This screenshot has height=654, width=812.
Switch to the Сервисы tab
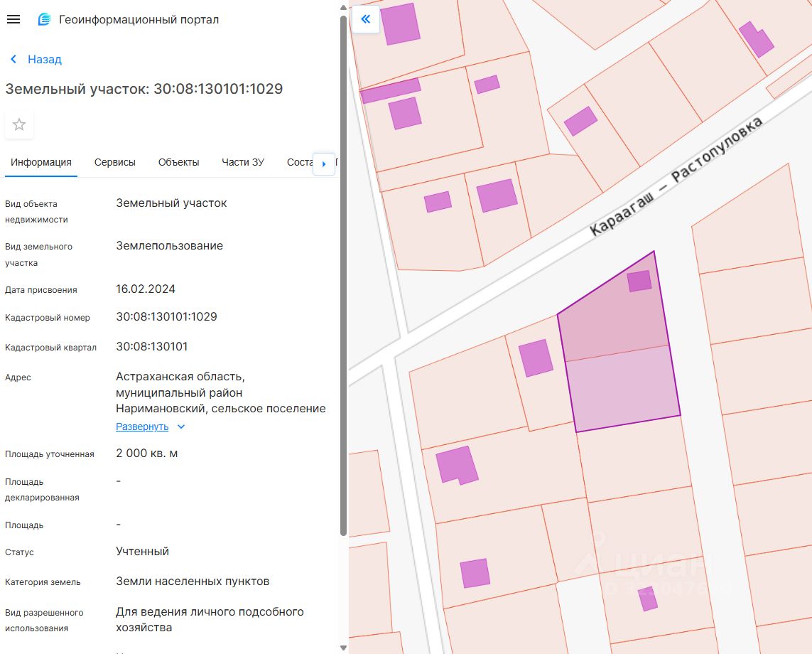pos(114,162)
